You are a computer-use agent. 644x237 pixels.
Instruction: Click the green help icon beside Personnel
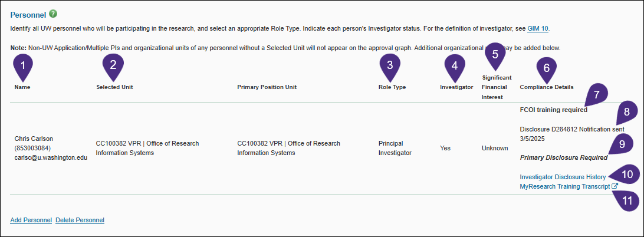(x=54, y=14)
